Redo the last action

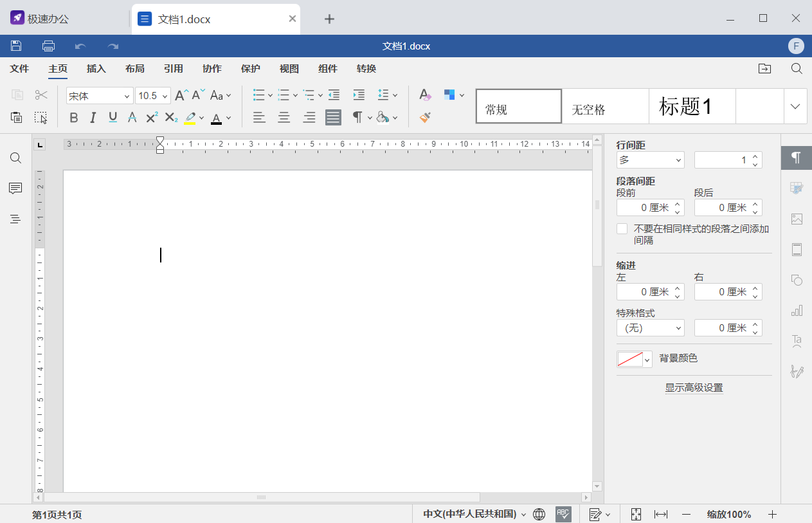tap(113, 46)
